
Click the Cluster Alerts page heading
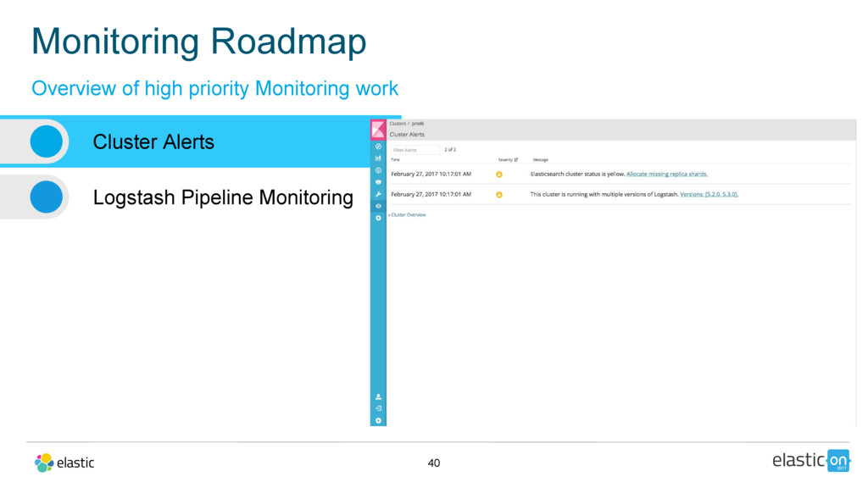pos(407,135)
